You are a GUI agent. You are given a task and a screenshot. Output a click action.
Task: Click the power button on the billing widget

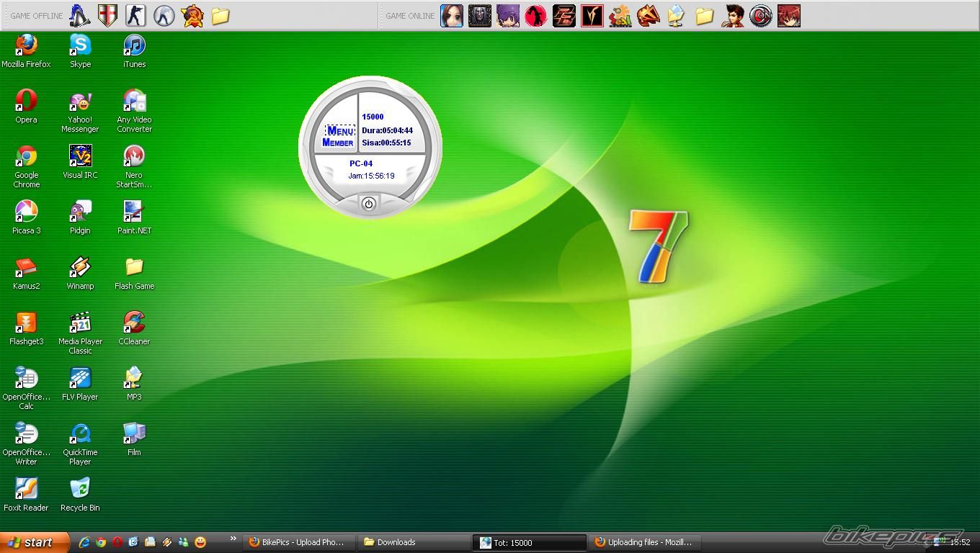[368, 204]
